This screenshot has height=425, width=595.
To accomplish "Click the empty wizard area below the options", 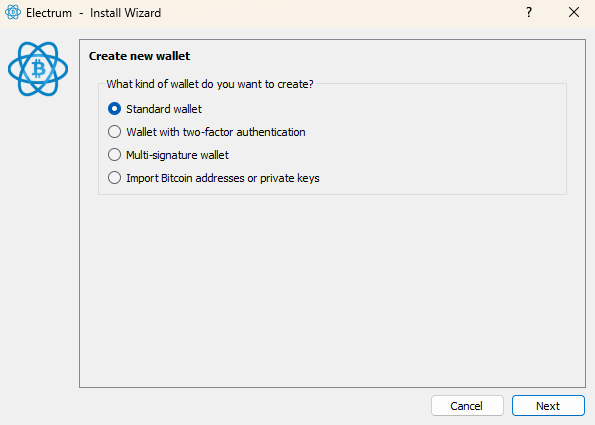I will (x=332, y=290).
